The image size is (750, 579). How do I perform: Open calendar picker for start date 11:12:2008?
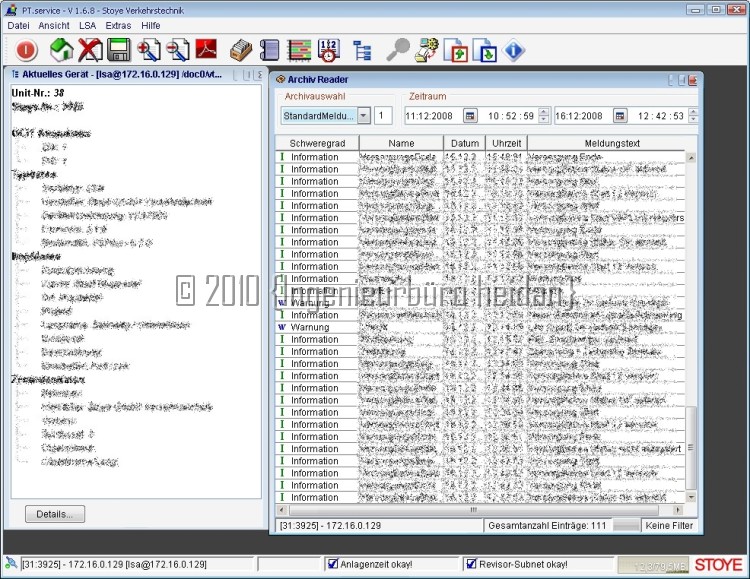(470, 116)
